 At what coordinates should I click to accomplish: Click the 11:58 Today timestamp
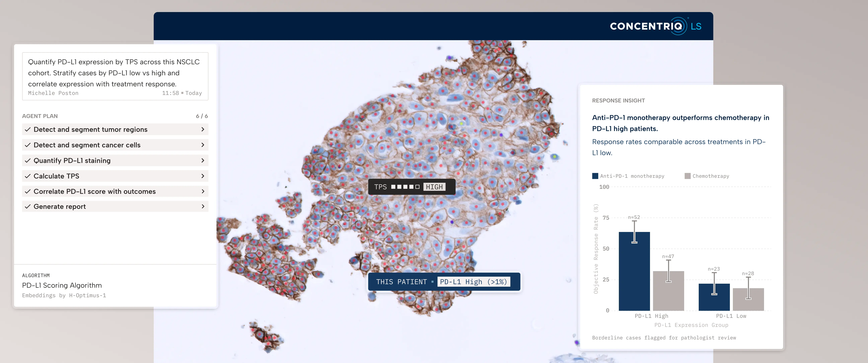(x=182, y=93)
